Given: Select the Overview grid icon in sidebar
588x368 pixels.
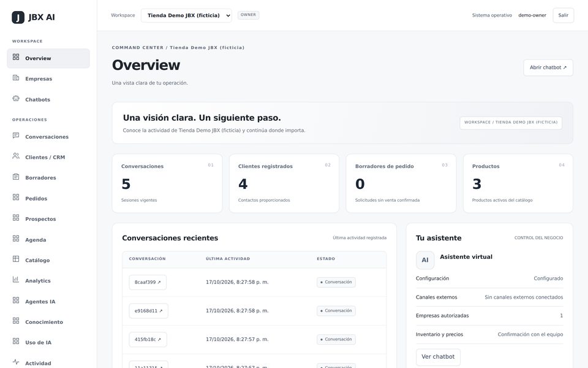Looking at the screenshot, I should pos(16,57).
